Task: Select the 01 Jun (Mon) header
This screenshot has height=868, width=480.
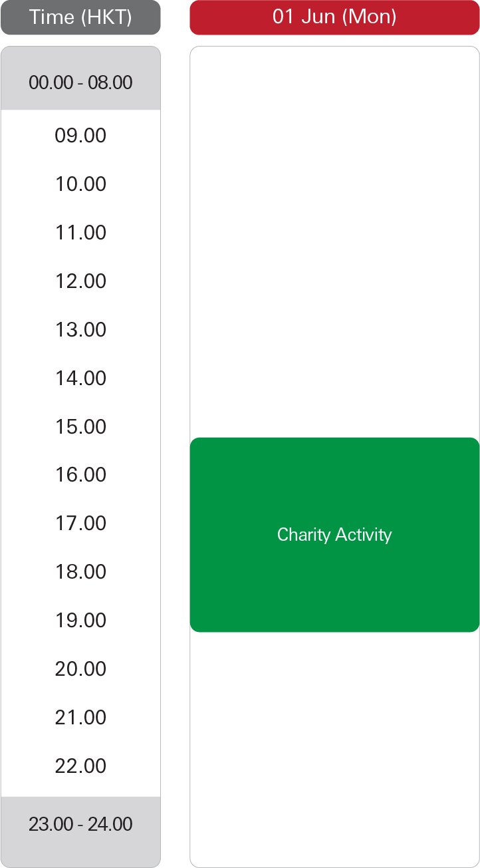Action: (334, 17)
